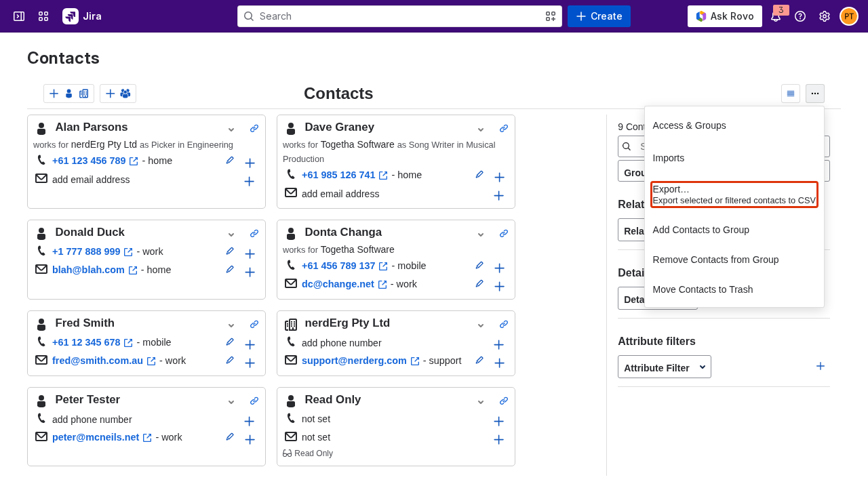The height and width of the screenshot is (488, 868).
Task: Open the app switcher grid icon
Action: point(43,16)
